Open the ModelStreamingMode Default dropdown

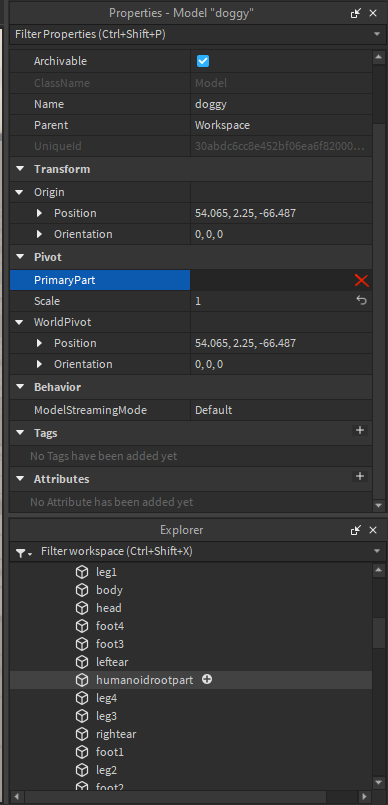point(281,410)
